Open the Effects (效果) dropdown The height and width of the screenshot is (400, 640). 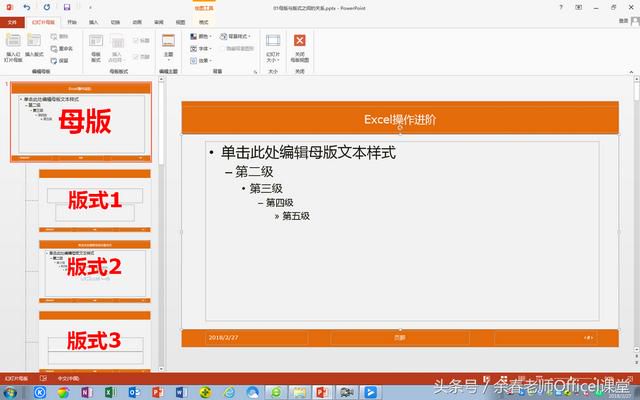200,60
